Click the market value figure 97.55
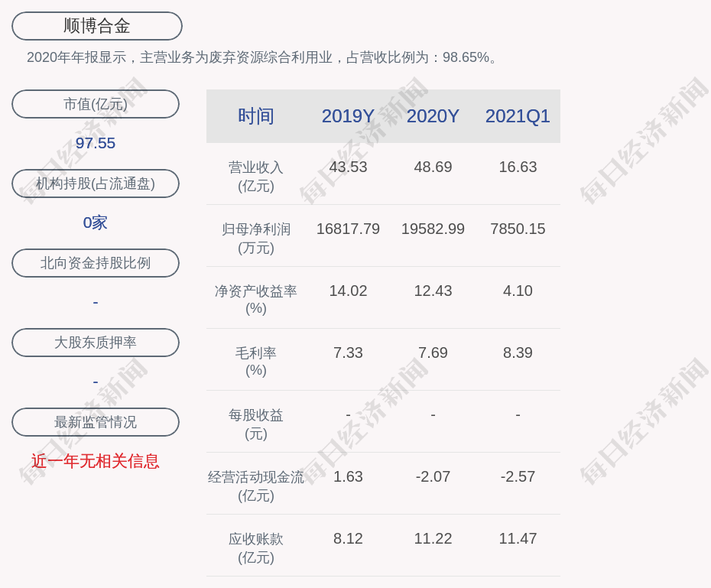The image size is (711, 588). tap(96, 143)
